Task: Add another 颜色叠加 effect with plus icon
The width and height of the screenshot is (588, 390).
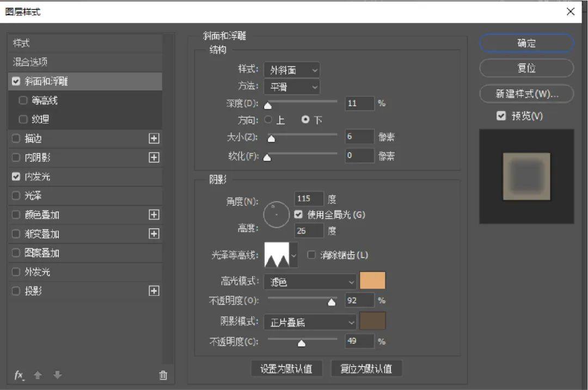Action: pyautogui.click(x=154, y=215)
